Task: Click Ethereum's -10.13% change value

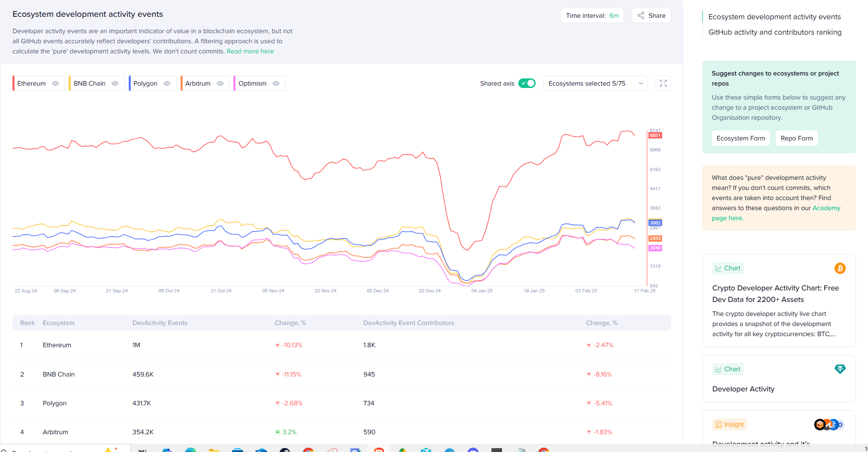Action: (292, 345)
